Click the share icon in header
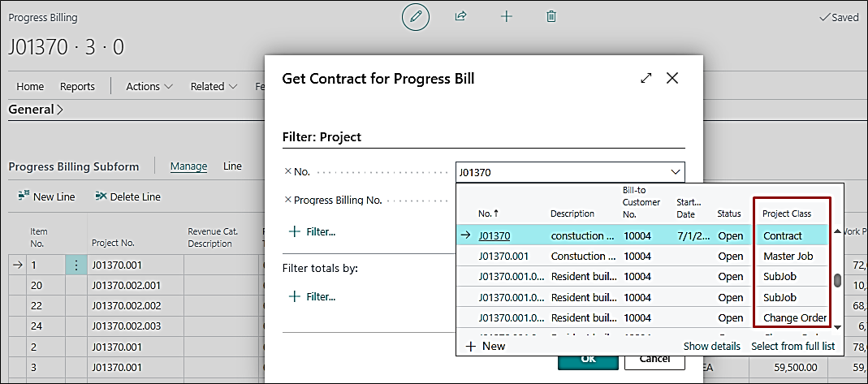The width and height of the screenshot is (868, 384). click(461, 16)
